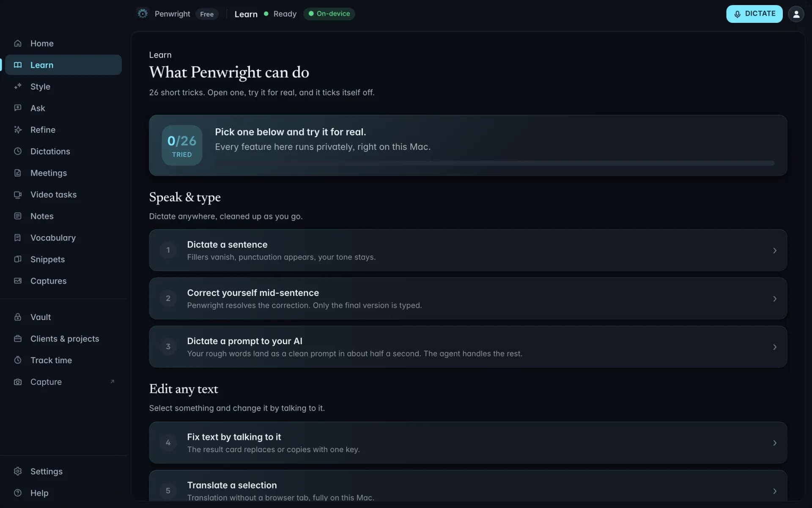812x508 pixels.
Task: Open the Dictate a prompt to your AI card
Action: pos(468,347)
